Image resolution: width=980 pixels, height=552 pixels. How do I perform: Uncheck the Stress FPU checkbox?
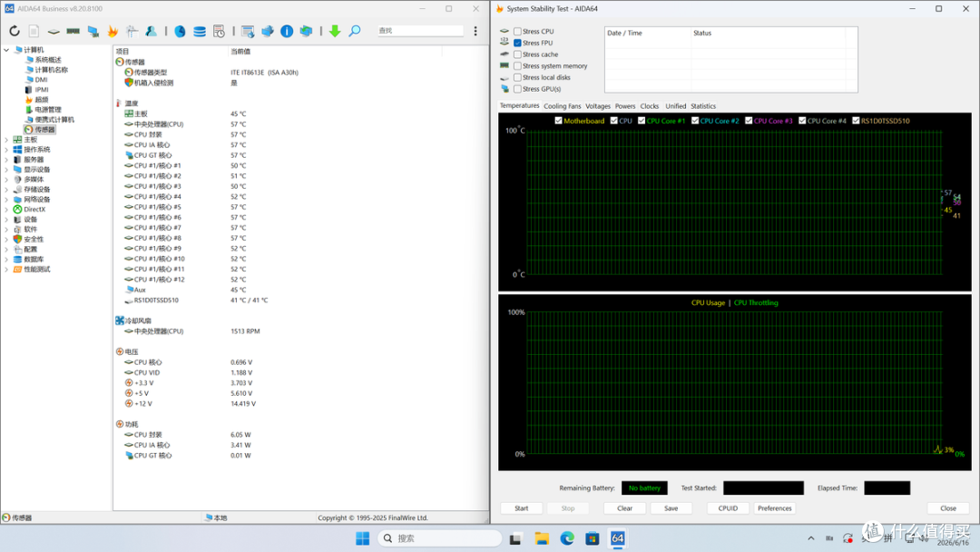pyautogui.click(x=517, y=44)
